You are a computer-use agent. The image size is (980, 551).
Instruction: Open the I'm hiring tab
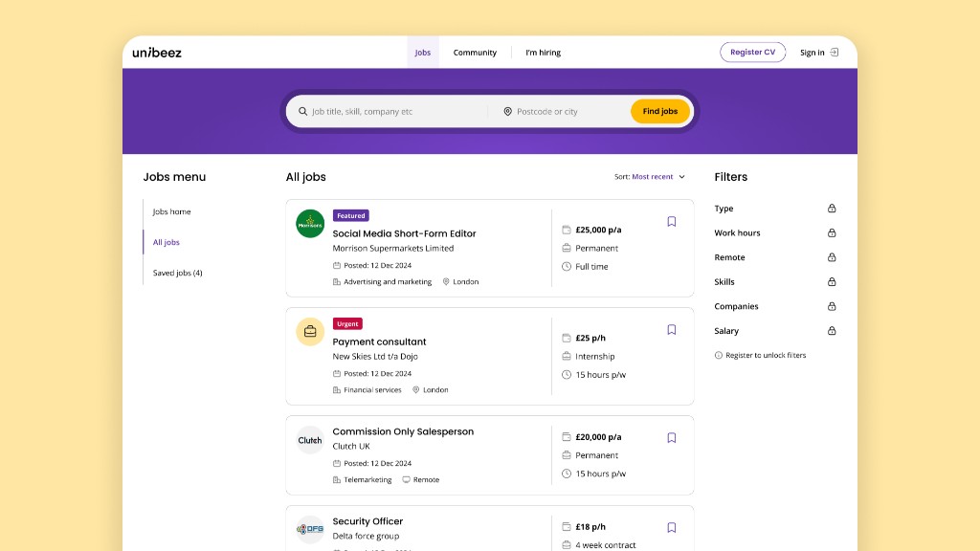coord(544,53)
